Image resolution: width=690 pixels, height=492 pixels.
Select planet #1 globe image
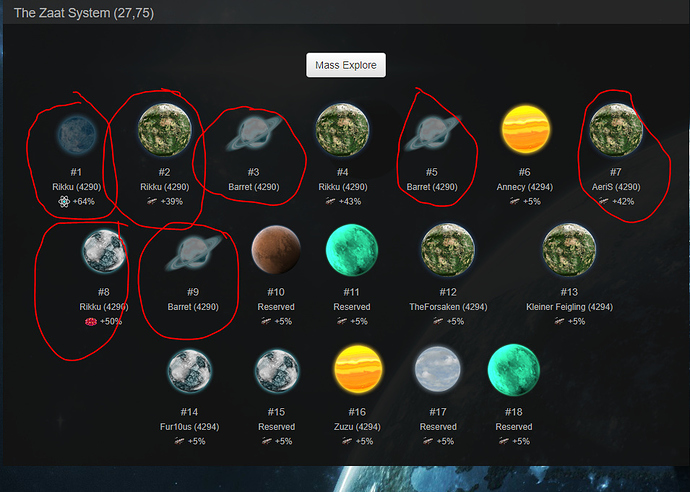(x=77, y=134)
